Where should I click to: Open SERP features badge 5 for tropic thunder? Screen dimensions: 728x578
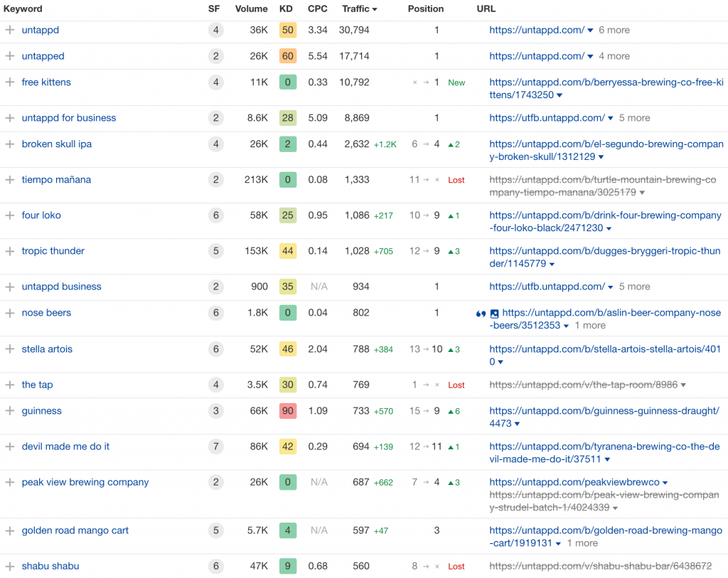(x=216, y=251)
